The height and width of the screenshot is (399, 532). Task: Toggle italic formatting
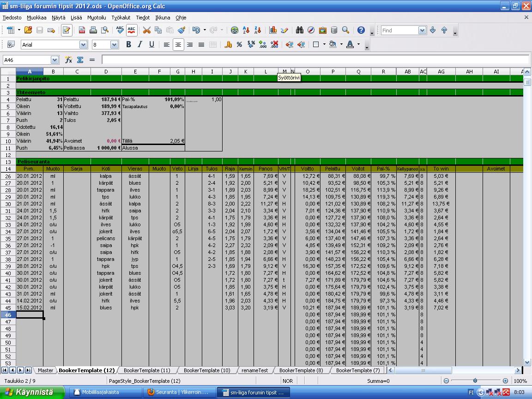[x=140, y=44]
